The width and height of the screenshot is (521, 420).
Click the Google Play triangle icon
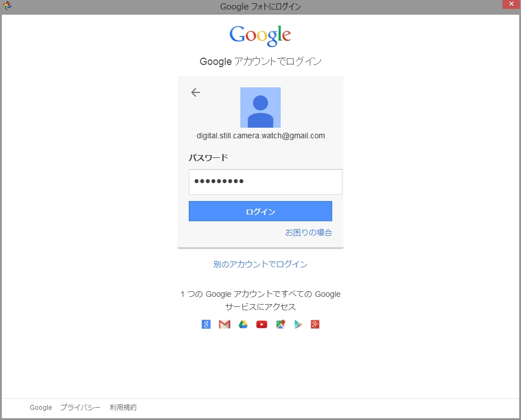tap(299, 324)
